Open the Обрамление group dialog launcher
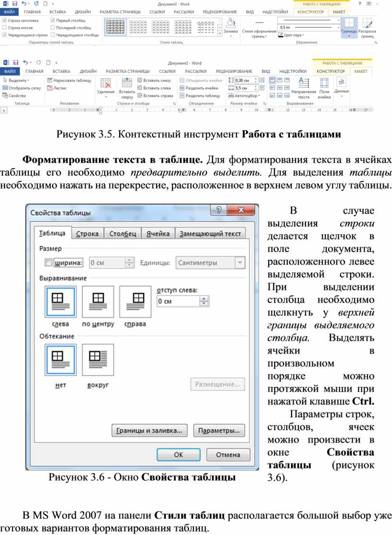 tap(376, 42)
